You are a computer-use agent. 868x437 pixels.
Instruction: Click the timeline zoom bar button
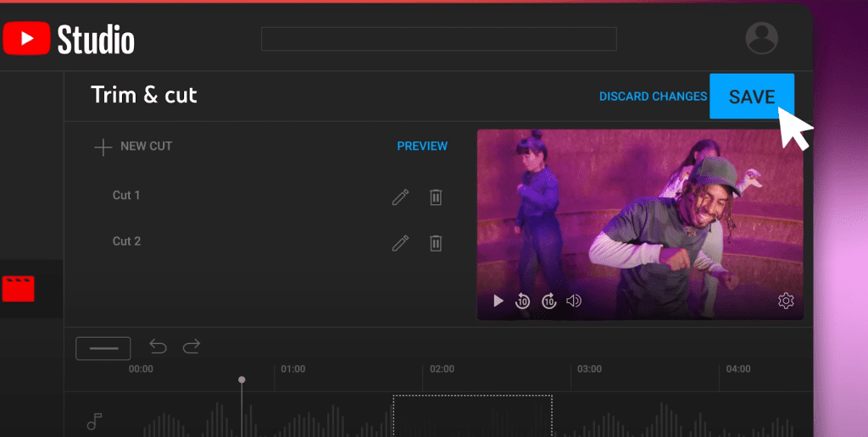(x=103, y=348)
